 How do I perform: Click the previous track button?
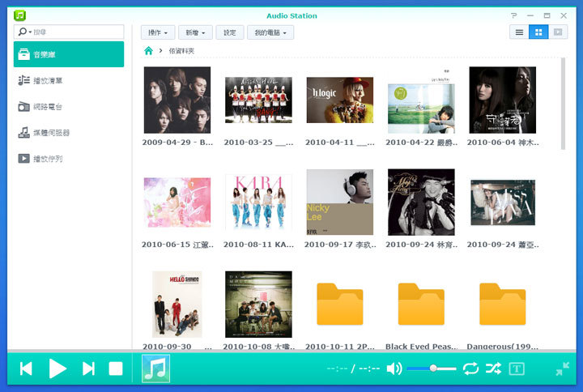(26, 369)
